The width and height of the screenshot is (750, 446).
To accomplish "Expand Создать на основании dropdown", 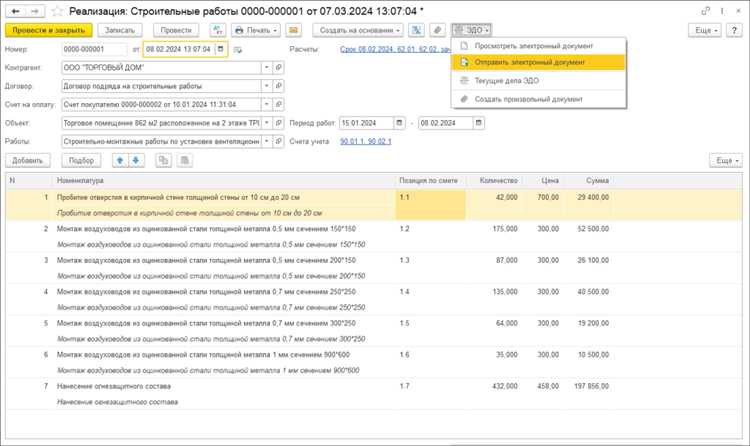I will pos(358,30).
